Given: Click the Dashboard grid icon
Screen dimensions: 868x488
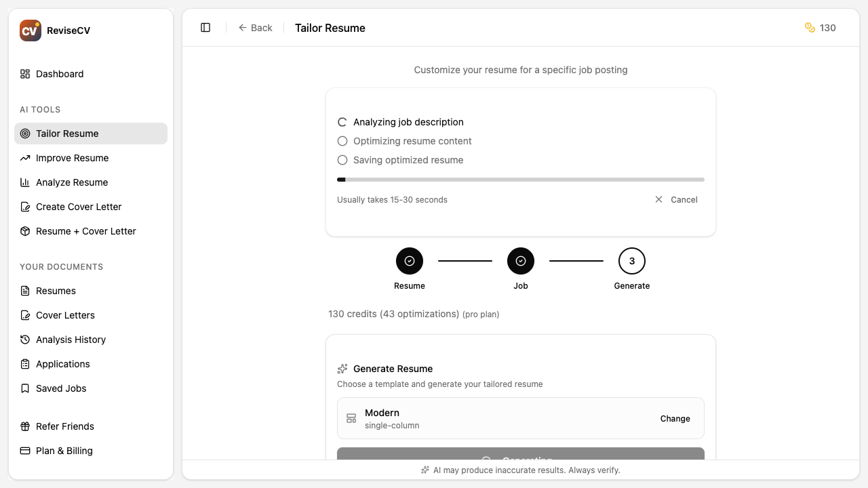Looking at the screenshot, I should [25, 74].
